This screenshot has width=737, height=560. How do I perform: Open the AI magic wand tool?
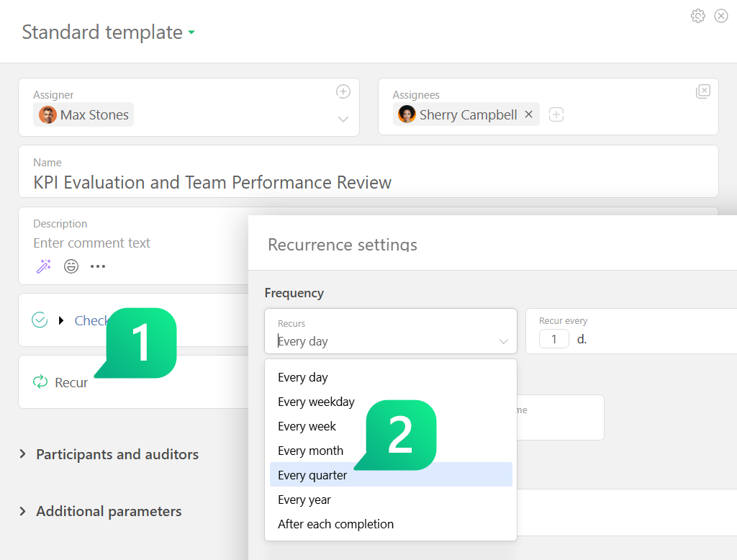44,266
